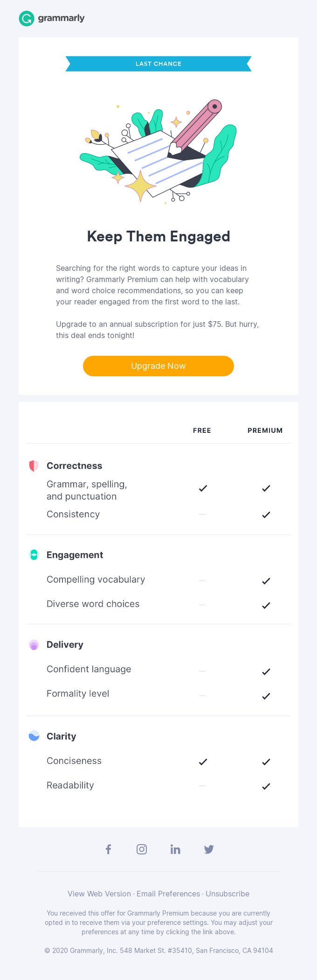
Task: Click the Free checkmark for Conciseness
Action: 203,762
